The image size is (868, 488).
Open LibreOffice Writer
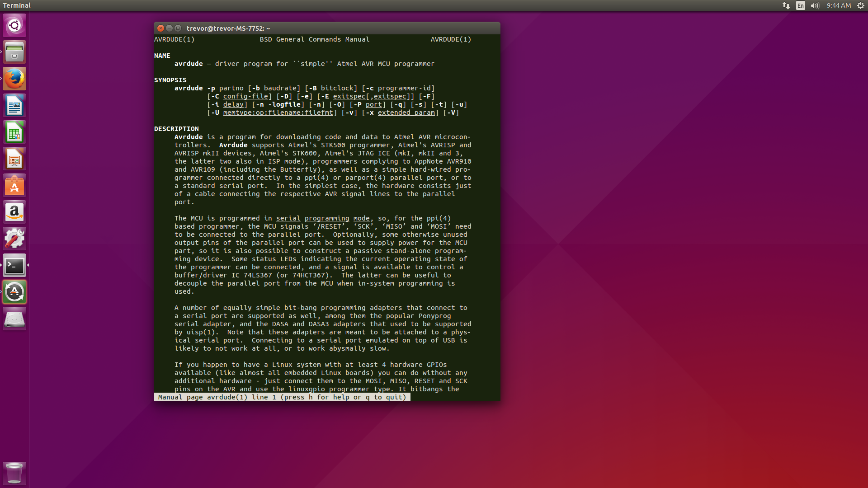14,105
